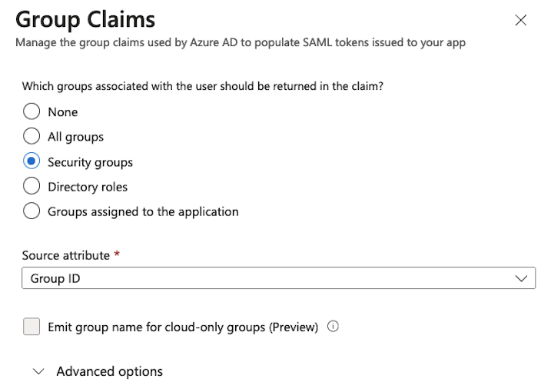Click the "All groups" label text
The width and height of the screenshot is (551, 392).
pyautogui.click(x=75, y=137)
